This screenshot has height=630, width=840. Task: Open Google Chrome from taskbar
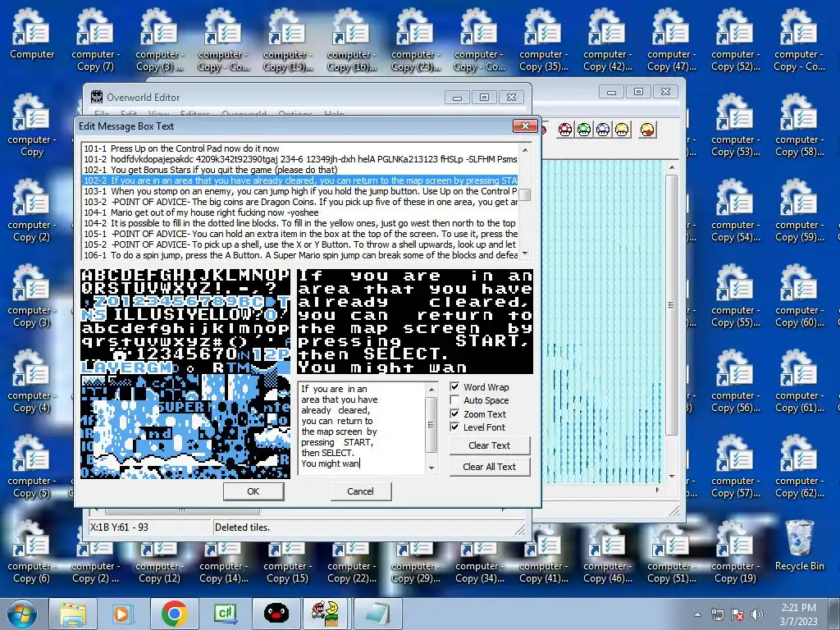tap(174, 614)
